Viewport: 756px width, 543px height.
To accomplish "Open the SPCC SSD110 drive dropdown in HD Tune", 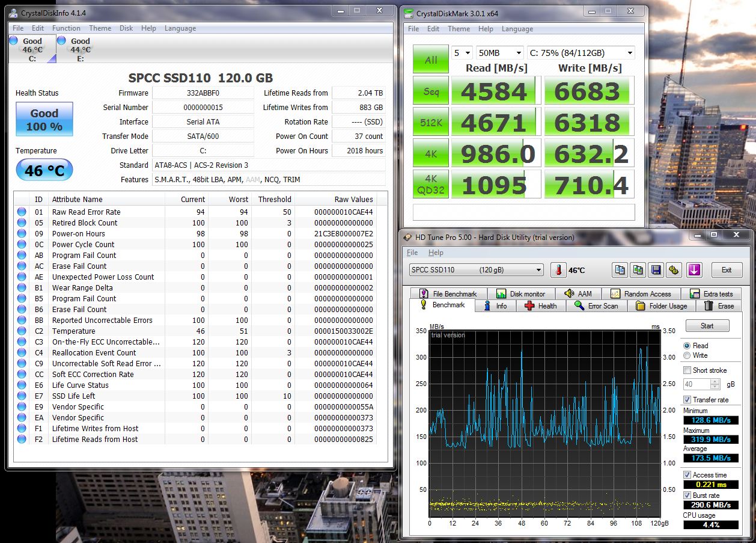I will click(476, 270).
